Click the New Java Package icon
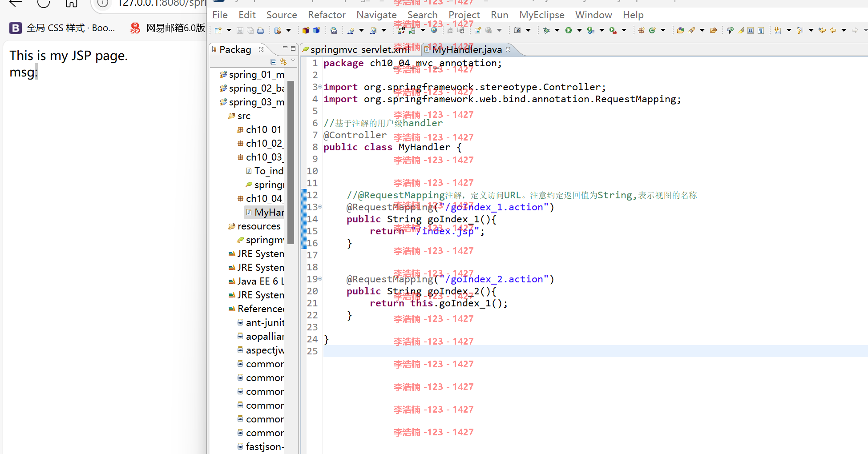This screenshot has width=868, height=454. 642,30
